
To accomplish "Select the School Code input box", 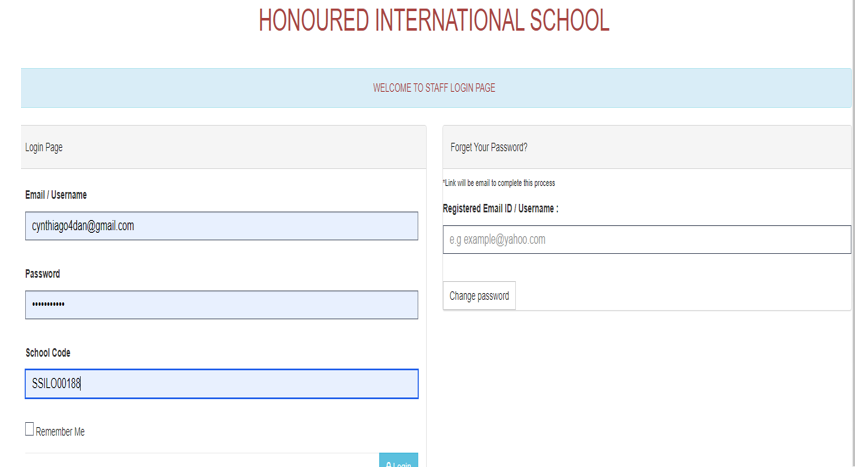I will (x=221, y=384).
